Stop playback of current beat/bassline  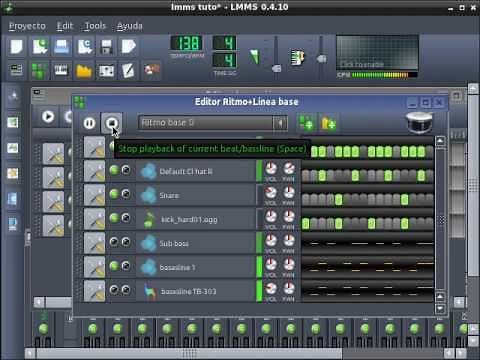tap(112, 123)
